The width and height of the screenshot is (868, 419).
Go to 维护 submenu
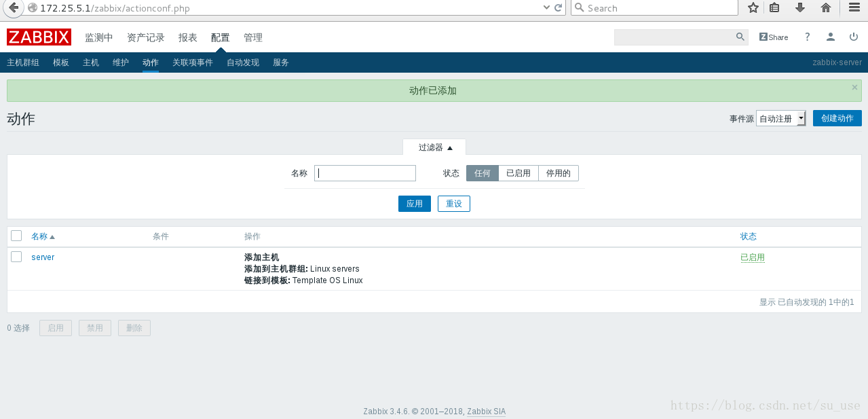click(x=121, y=62)
